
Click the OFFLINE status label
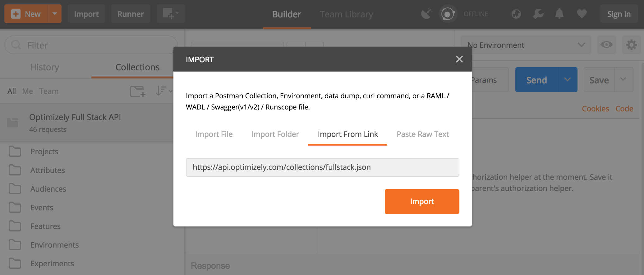tap(476, 14)
